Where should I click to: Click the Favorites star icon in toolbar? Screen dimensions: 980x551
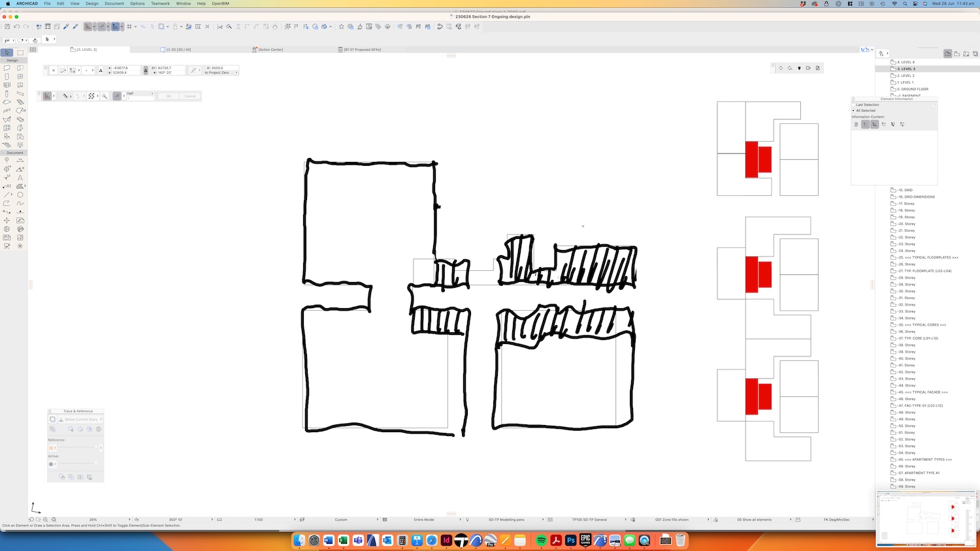(341, 27)
